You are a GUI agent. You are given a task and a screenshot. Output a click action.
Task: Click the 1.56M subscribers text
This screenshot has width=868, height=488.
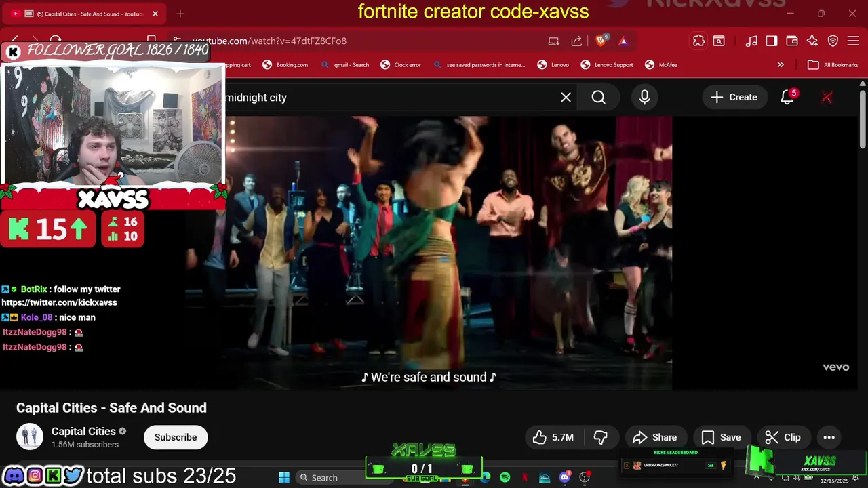tap(85, 445)
